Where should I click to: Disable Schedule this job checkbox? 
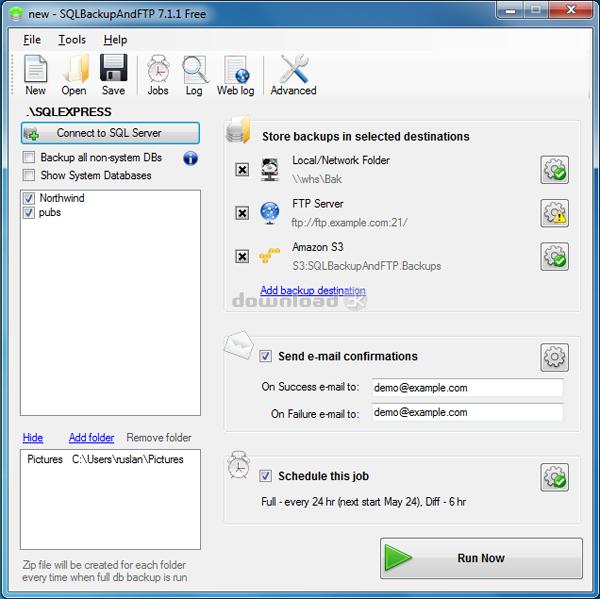(266, 476)
